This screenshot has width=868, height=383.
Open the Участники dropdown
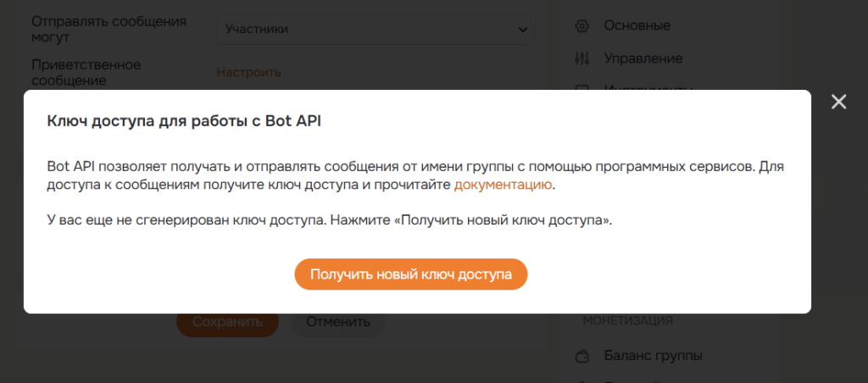(x=373, y=30)
